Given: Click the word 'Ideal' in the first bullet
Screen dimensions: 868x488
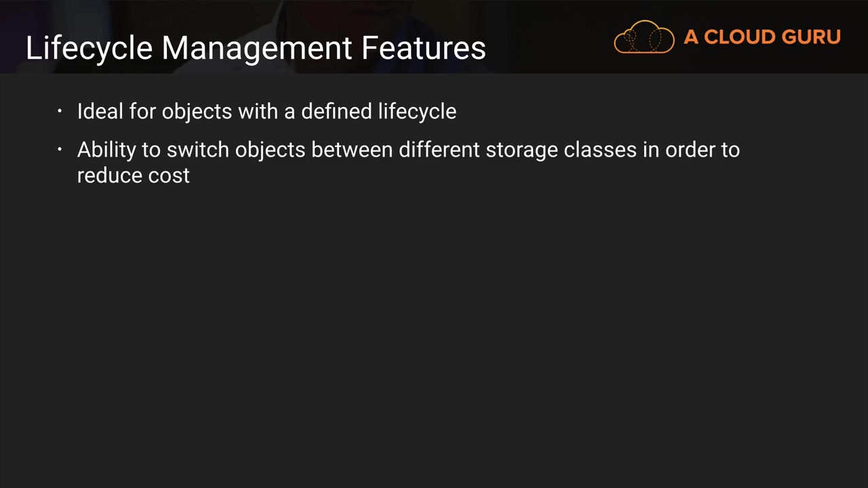Looking at the screenshot, I should (x=100, y=111).
